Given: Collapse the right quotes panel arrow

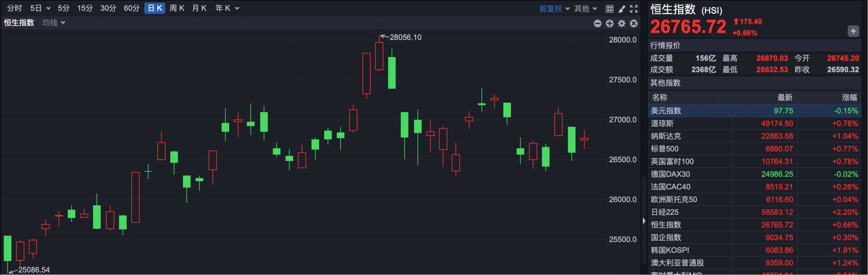Looking at the screenshot, I should coord(644,221).
